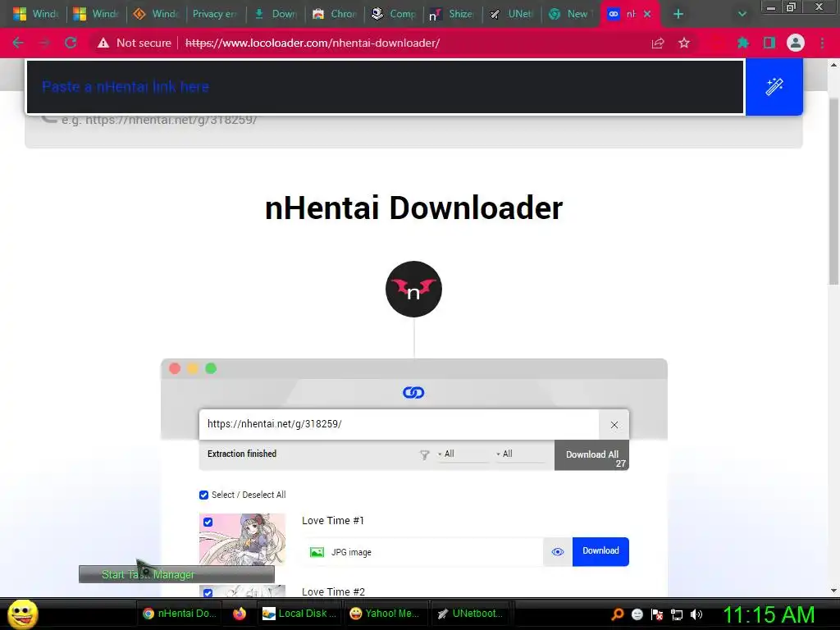Click the 11:15 AM clock
Image resolution: width=840 pixels, height=630 pixels.
769,614
